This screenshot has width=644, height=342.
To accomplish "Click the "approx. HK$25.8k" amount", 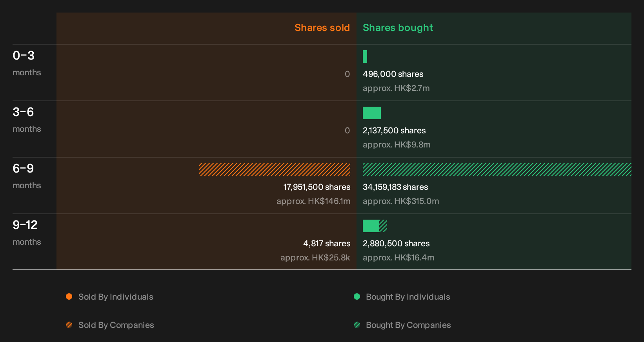I will [x=315, y=258].
